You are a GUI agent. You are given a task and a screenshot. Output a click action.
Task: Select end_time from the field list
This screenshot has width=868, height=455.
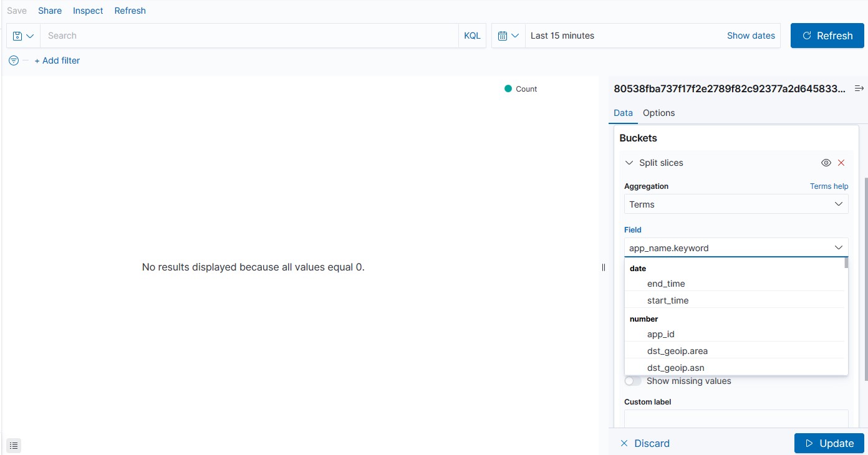(666, 283)
